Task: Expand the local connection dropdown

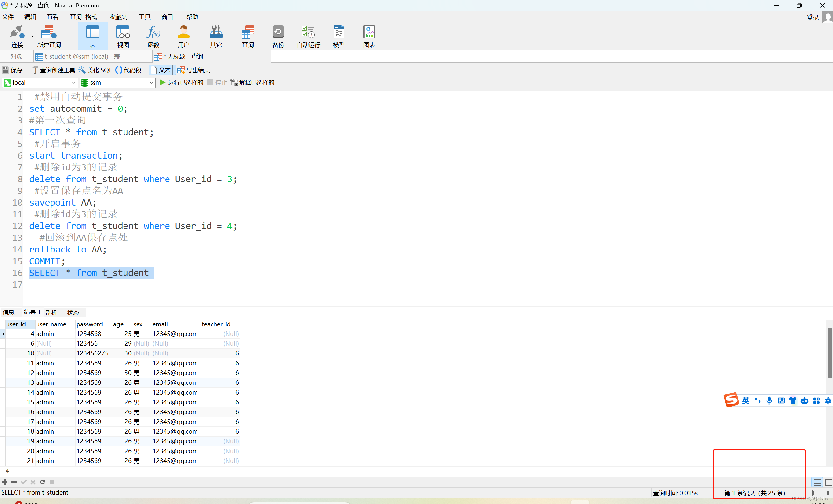Action: pyautogui.click(x=73, y=82)
